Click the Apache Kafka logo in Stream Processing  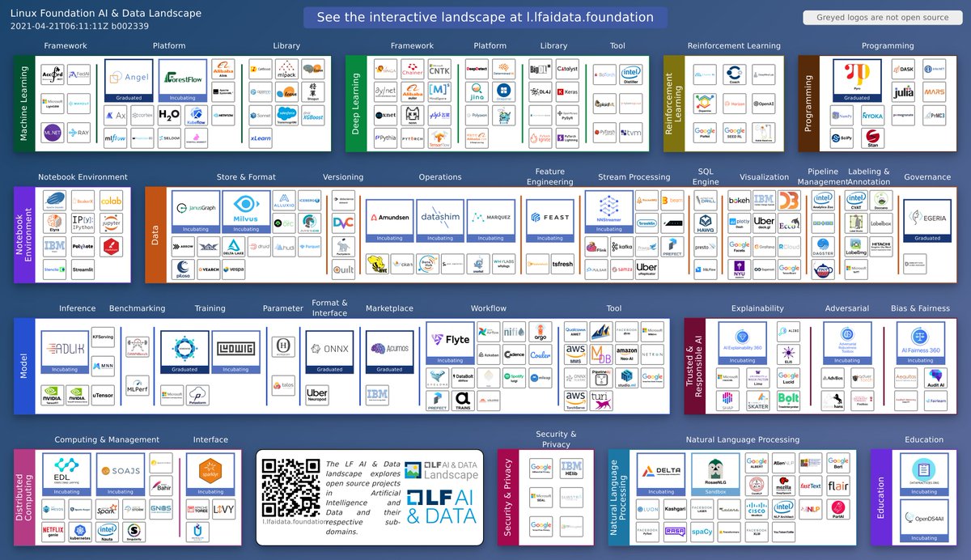(x=622, y=247)
